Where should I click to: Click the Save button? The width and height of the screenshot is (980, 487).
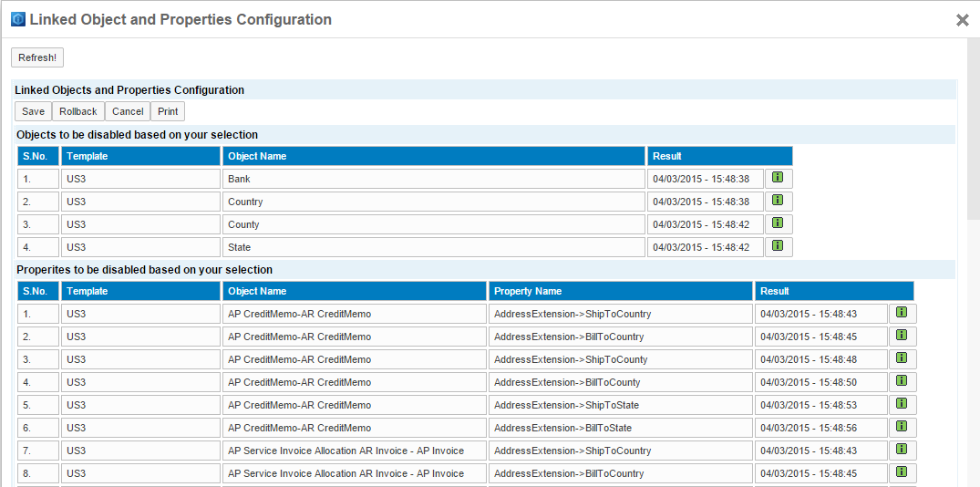point(33,111)
